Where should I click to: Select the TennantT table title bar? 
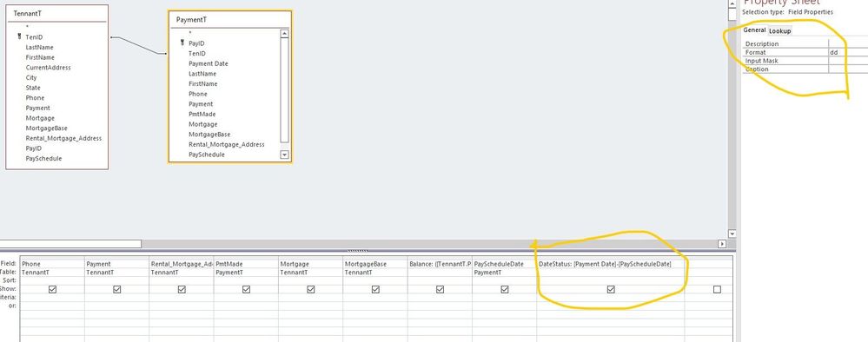(x=56, y=13)
